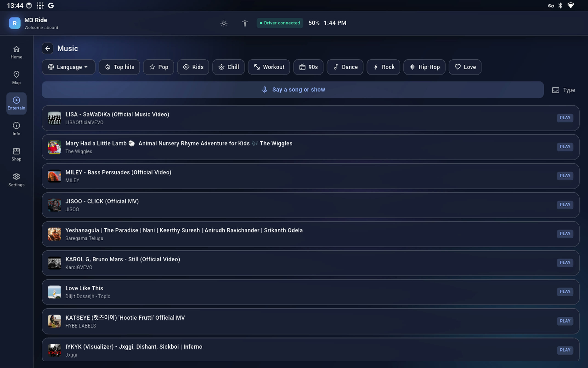Screen dimensions: 588x368
Task: Tap the brightness sun icon
Action: click(224, 23)
